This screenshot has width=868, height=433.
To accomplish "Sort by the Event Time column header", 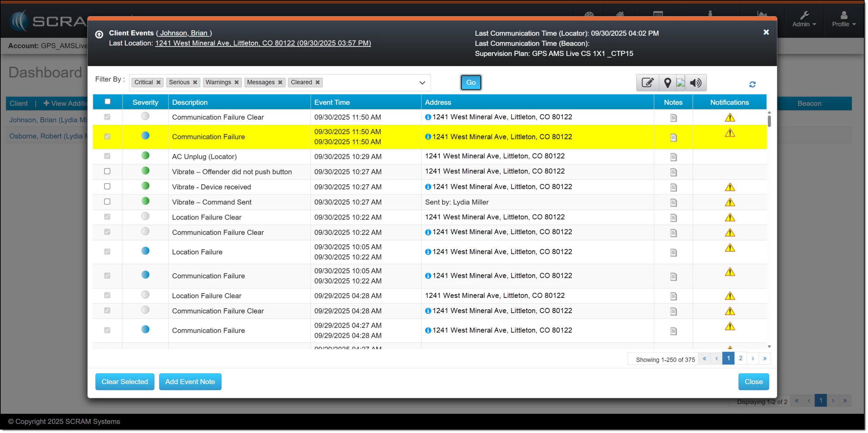I will [x=332, y=102].
